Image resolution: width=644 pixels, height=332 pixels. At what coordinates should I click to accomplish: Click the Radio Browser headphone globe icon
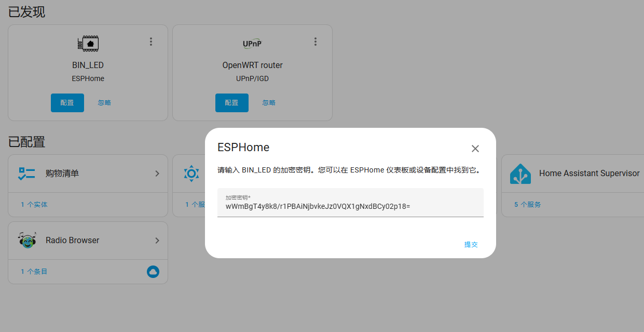(x=27, y=240)
